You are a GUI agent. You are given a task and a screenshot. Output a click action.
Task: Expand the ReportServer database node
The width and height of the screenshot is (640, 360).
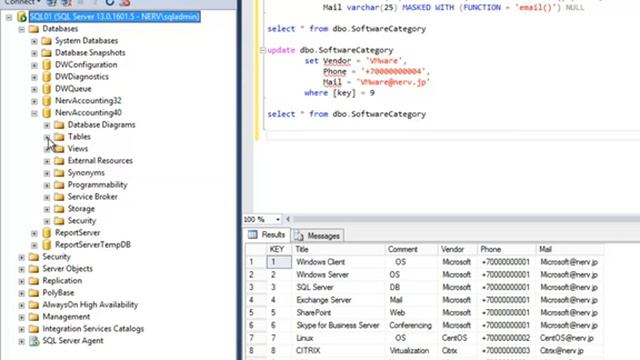[x=34, y=233]
